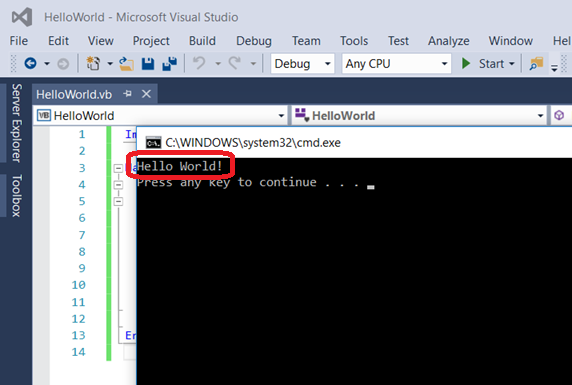
Task: Open the Toolbox side panel
Action: [16, 196]
